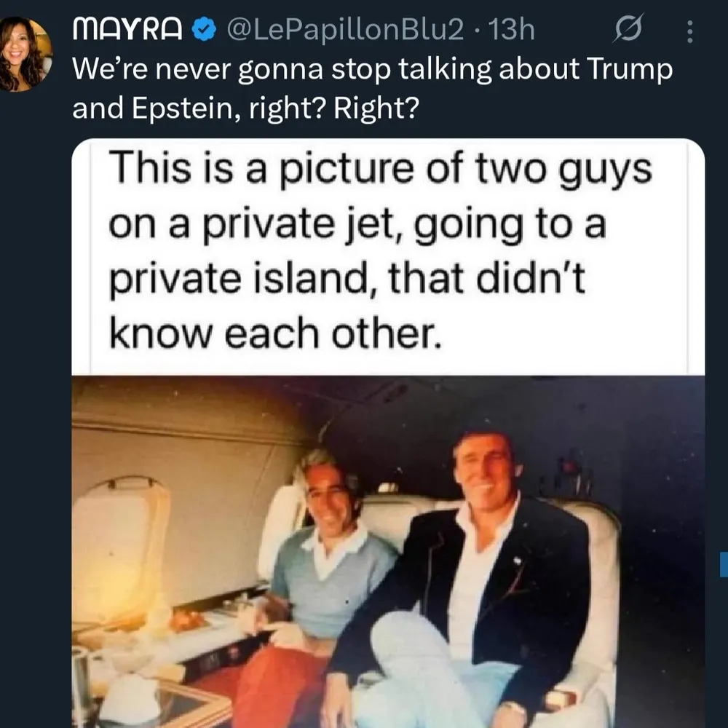The height and width of the screenshot is (728, 728).
Task: Open the @LePapillonBlu2 handle link
Action: pyautogui.click(x=345, y=30)
